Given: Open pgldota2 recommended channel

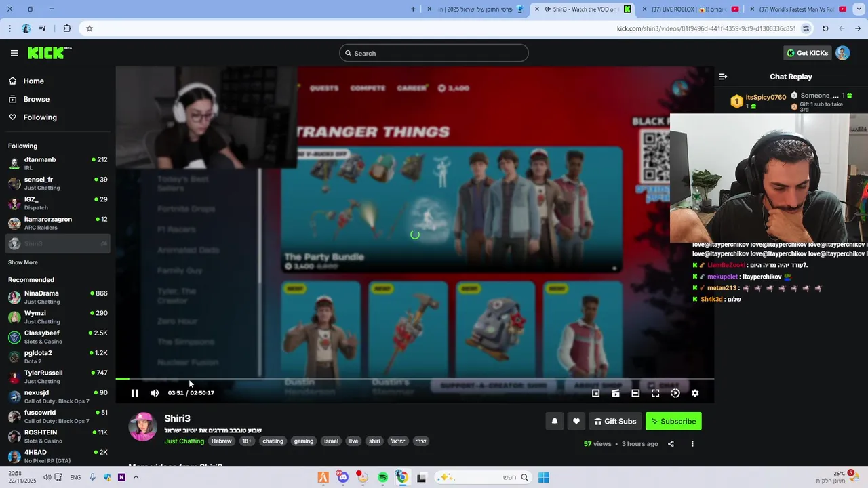Looking at the screenshot, I should (58, 357).
